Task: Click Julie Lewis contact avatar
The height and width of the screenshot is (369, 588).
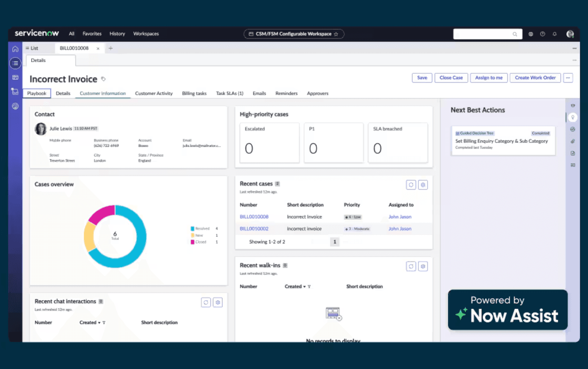Action: point(41,129)
